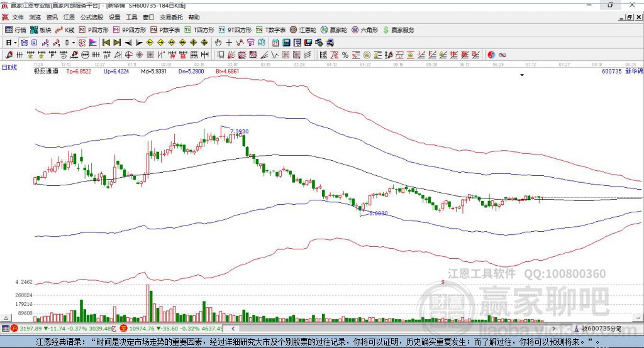
Task: Click the 5.6930 low price marker
Action: 378,213
